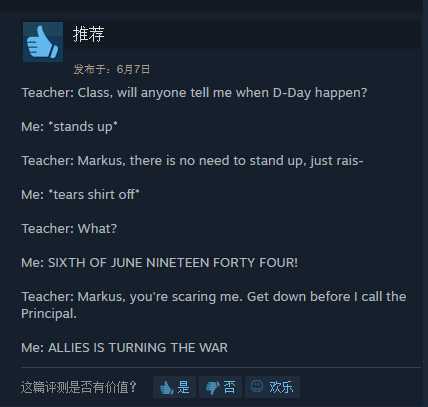
Task: Mark the review as funny with 欢乐
Action: [x=273, y=387]
